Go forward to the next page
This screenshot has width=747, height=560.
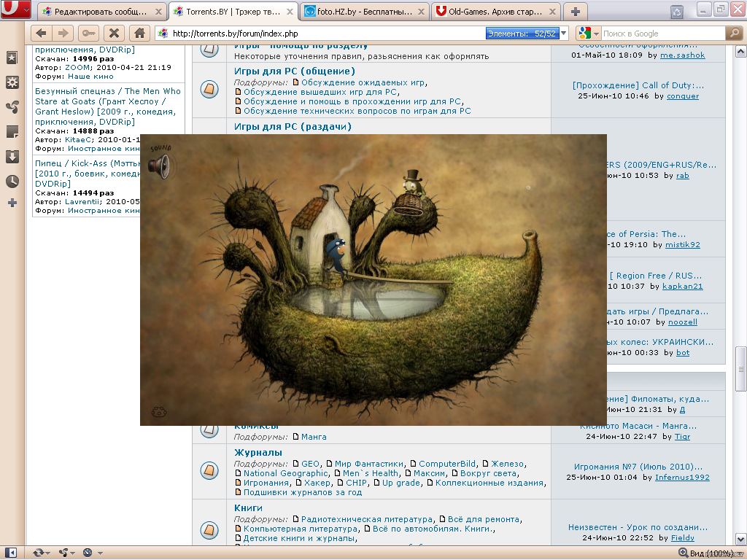63,34
